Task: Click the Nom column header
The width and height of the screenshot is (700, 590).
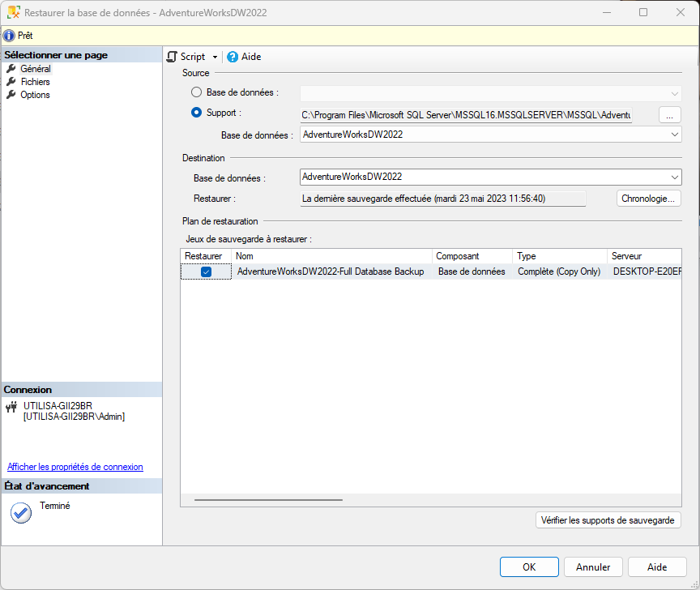Action: [x=331, y=256]
